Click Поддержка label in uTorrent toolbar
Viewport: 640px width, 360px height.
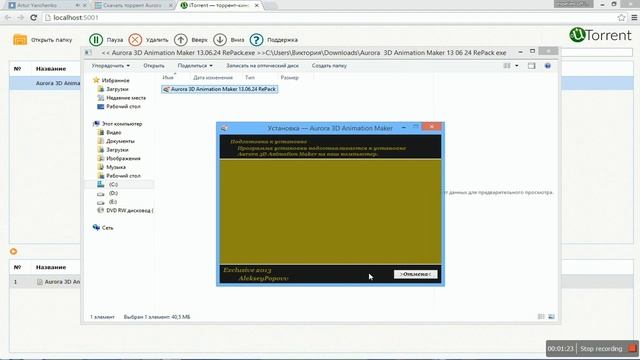pos(282,40)
